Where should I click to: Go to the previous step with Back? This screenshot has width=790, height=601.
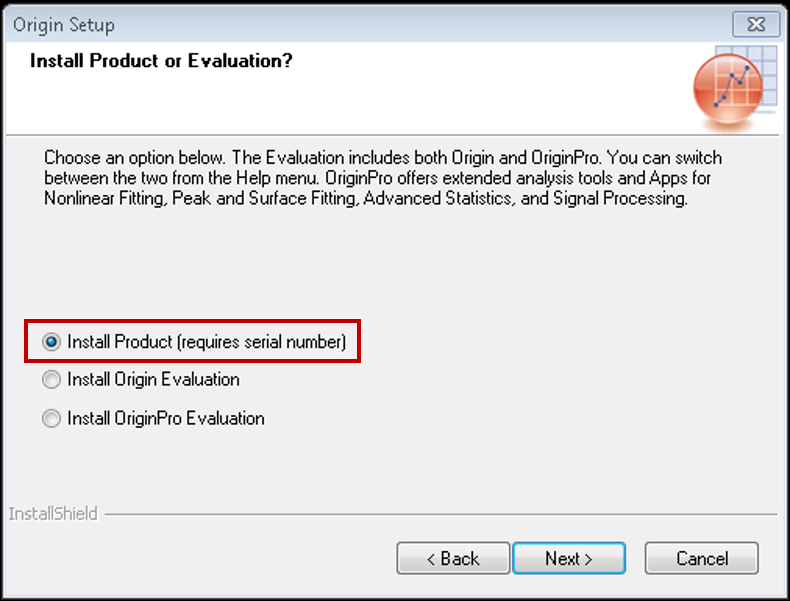click(x=453, y=558)
